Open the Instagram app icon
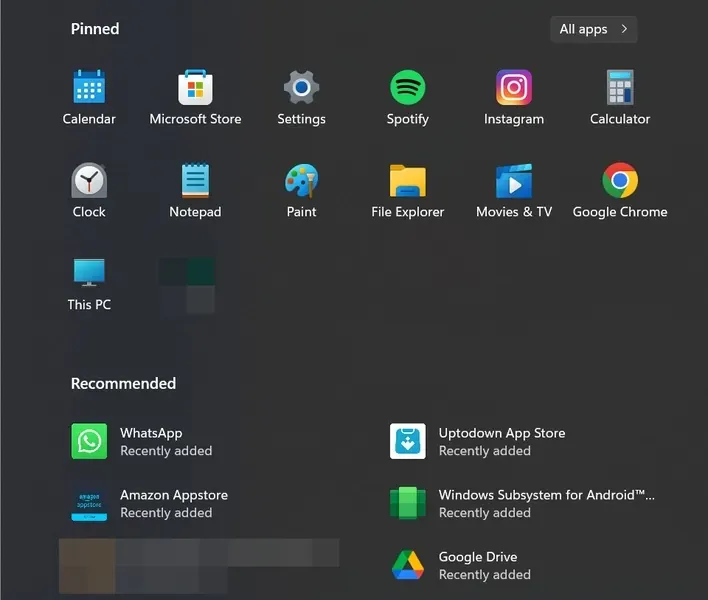 point(514,87)
